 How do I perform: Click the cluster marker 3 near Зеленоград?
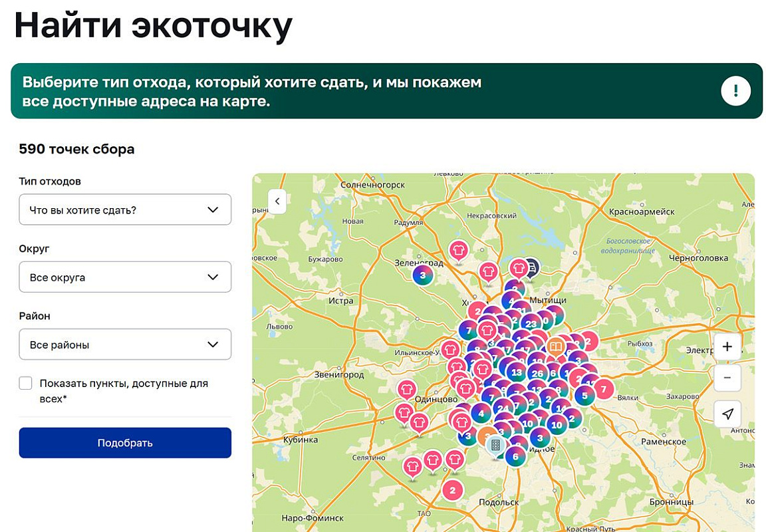coord(423,275)
